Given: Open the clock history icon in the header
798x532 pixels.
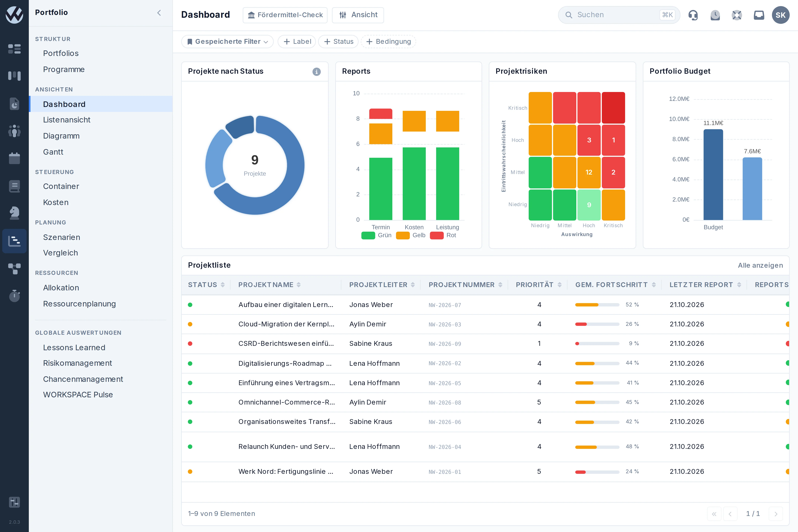Looking at the screenshot, I should [x=715, y=15].
